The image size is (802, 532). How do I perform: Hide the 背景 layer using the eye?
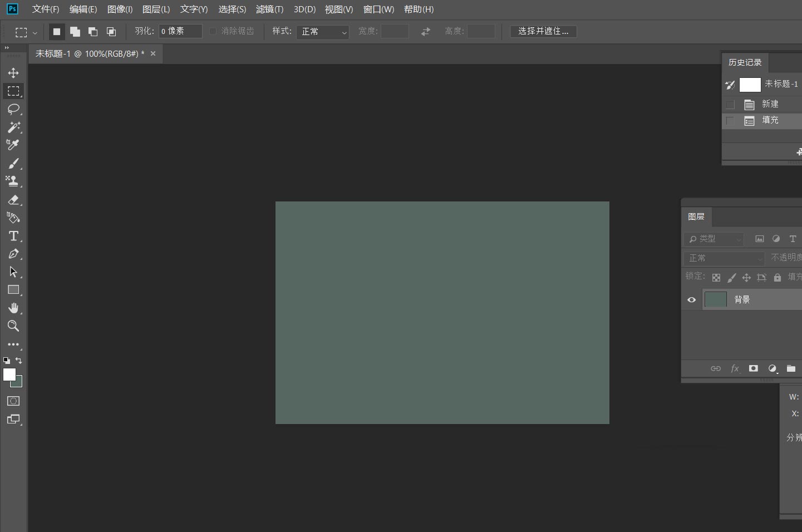[x=692, y=299]
